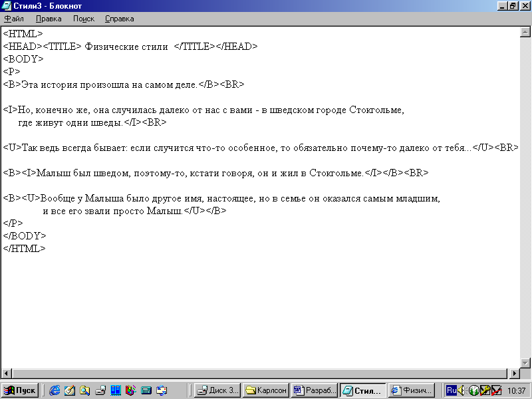This screenshot has height=399, width=532.
Task: Click the yellow key tray icon
Action: click(485, 390)
